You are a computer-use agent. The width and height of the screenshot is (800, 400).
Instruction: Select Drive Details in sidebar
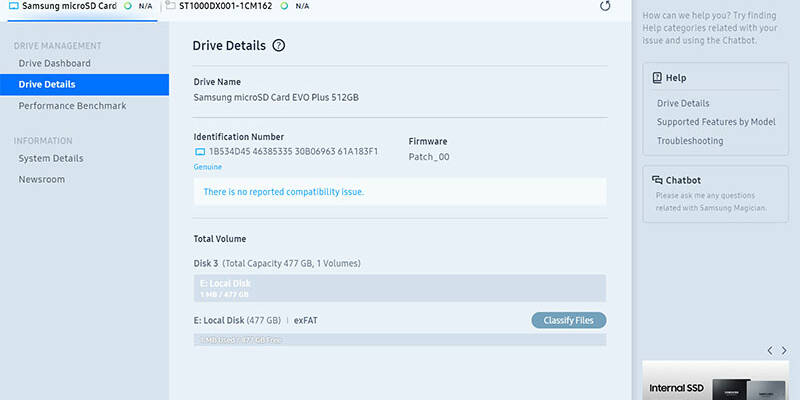(84, 85)
